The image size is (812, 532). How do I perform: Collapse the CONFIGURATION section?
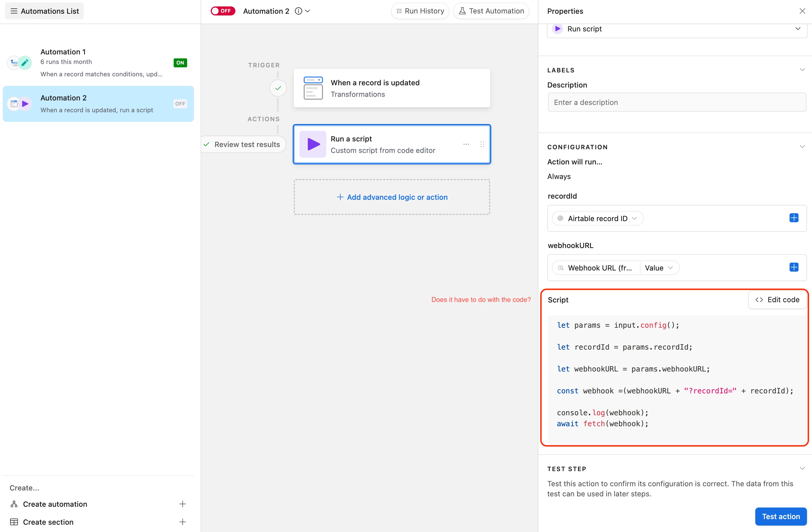point(802,147)
